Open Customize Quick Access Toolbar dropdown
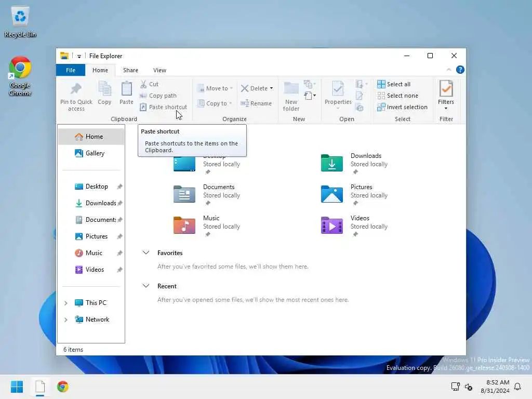Screen dimensions: 532x399 tap(79, 56)
